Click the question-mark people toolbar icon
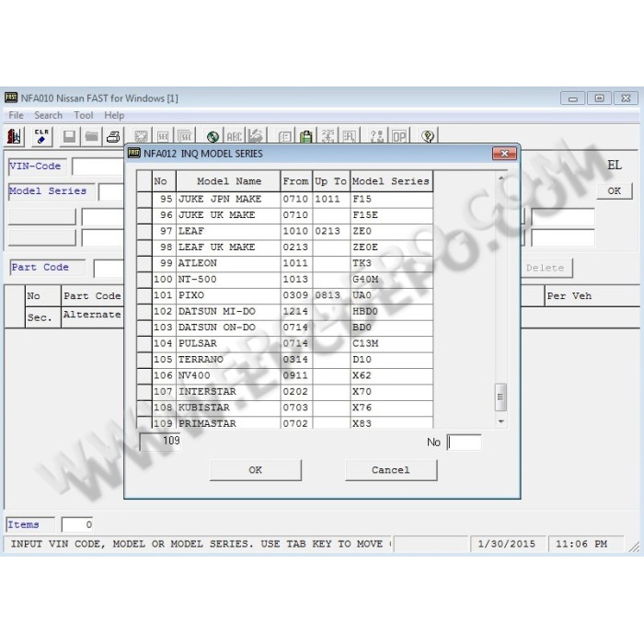Viewport: 644px width, 644px height. pyautogui.click(x=376, y=136)
